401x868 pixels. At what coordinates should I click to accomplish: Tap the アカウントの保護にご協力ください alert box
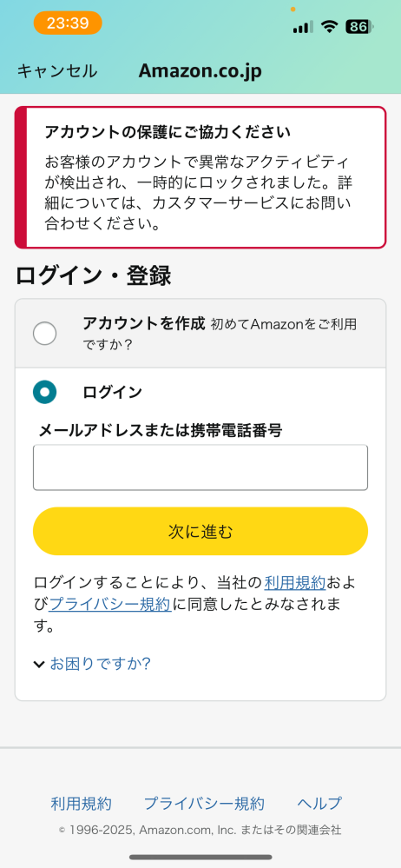pos(200,177)
